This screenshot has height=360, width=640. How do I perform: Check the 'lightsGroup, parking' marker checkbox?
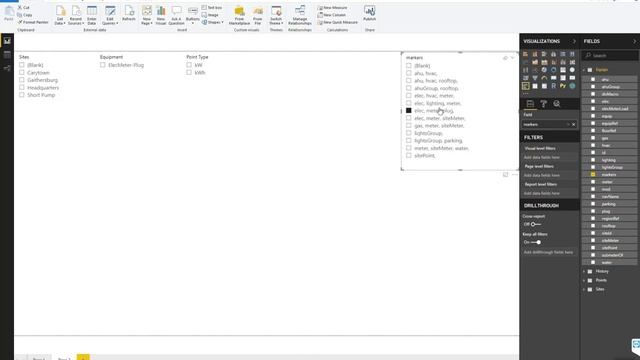409,140
